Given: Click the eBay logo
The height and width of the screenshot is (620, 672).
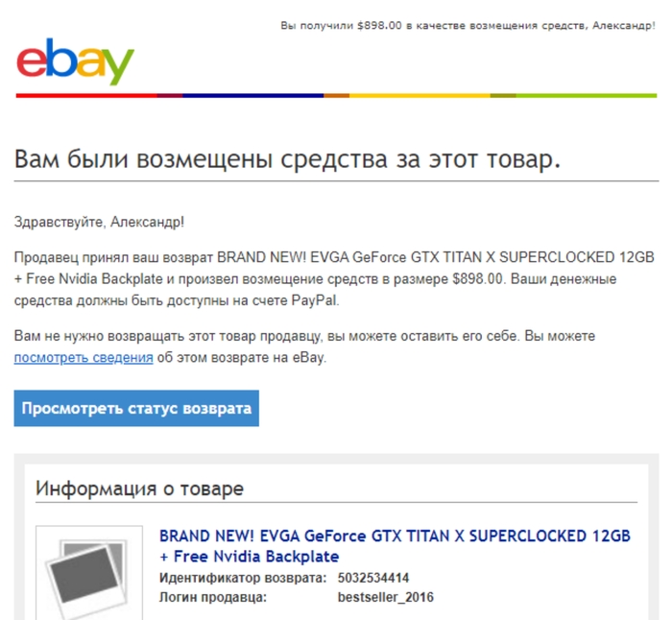Looking at the screenshot, I should click(x=76, y=61).
